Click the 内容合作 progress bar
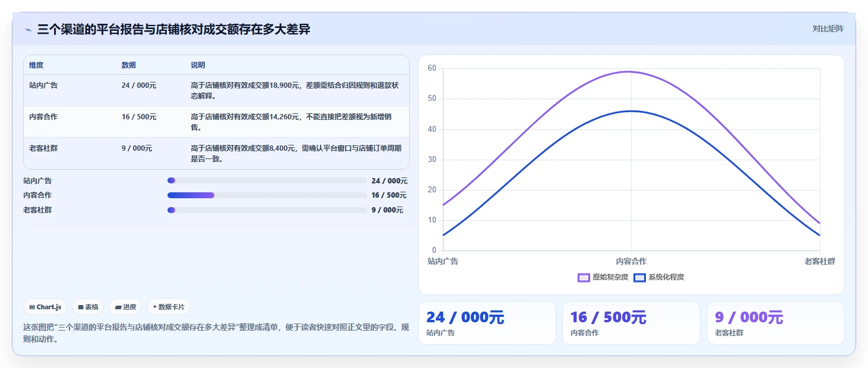Image resolution: width=868 pixels, height=368 pixels. (x=267, y=195)
